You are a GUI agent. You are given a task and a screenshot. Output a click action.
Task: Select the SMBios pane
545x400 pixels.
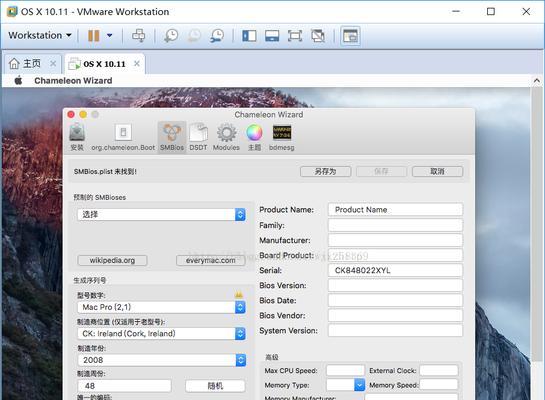(x=172, y=137)
